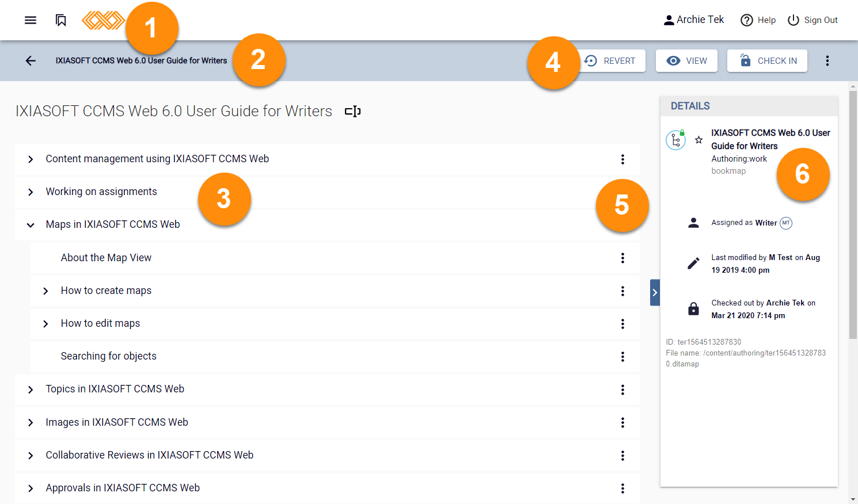Open Archie Tek user profile
The width and height of the screenshot is (858, 504).
click(x=693, y=20)
